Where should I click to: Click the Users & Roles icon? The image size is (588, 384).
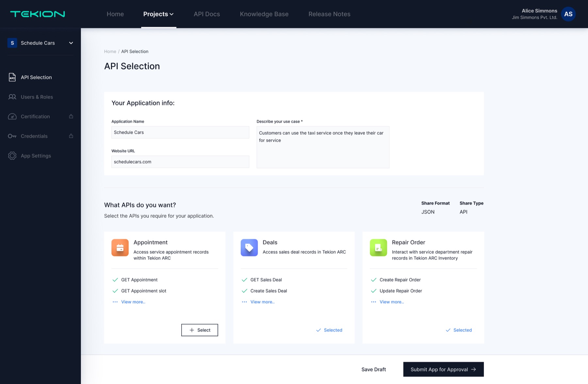click(x=12, y=97)
